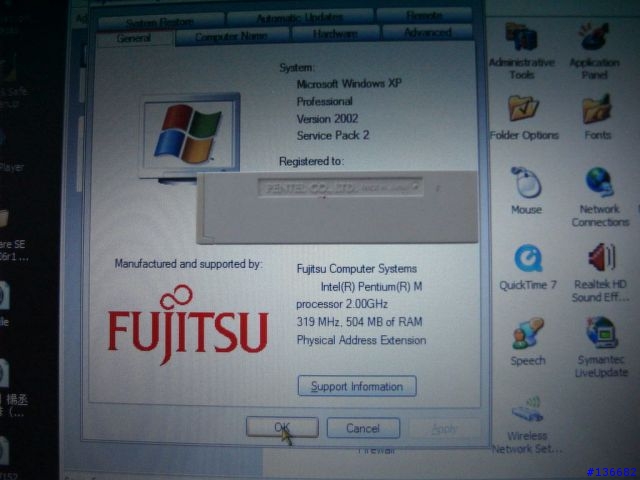Click the 'Physical Address Extension' text

click(x=361, y=340)
